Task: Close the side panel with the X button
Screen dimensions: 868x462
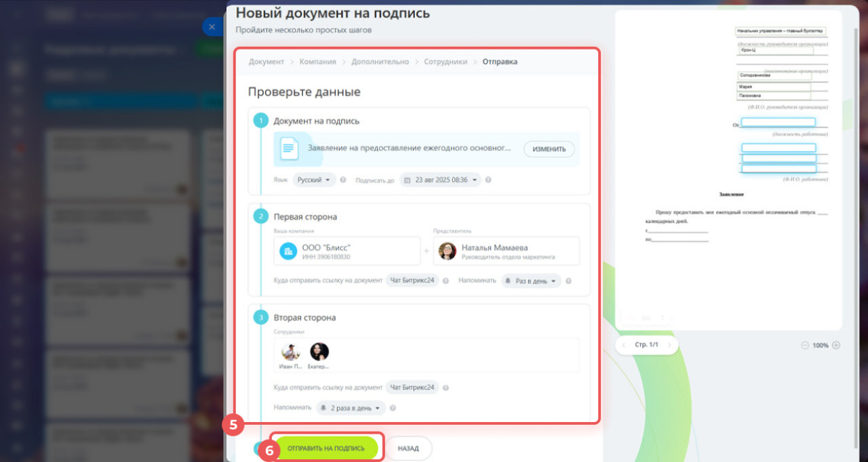Action: click(x=212, y=27)
